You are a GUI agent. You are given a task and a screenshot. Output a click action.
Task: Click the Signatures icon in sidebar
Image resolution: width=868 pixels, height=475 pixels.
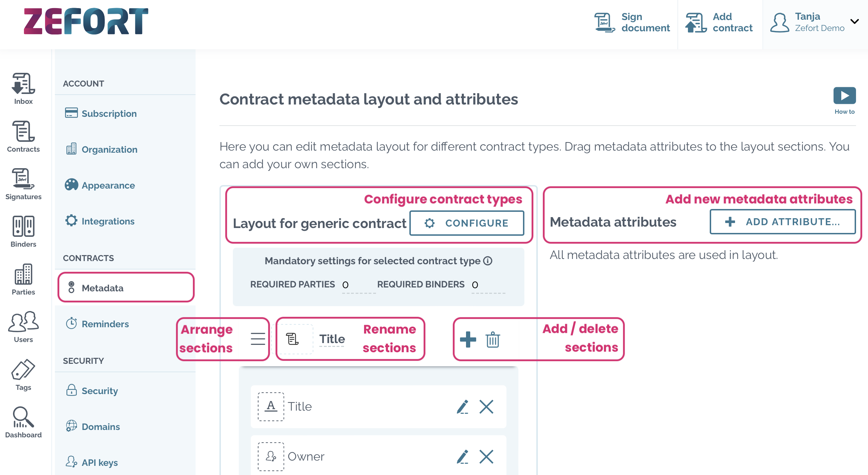[x=23, y=187]
